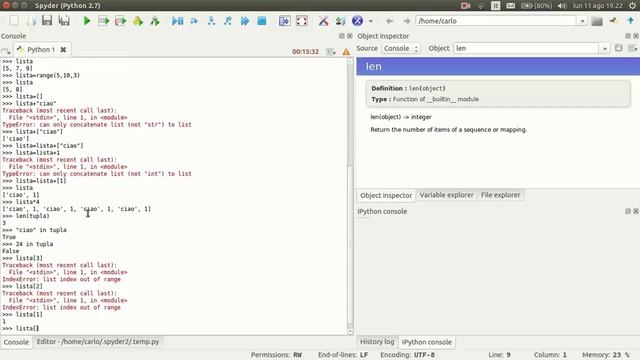
Task: Browse for a working directory folder icon
Action: coord(597,21)
